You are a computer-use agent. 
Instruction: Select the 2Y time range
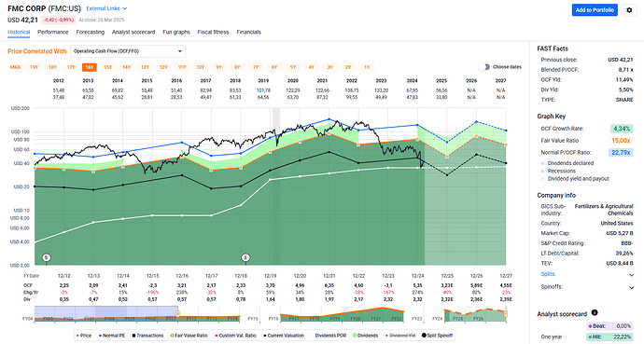(x=348, y=67)
